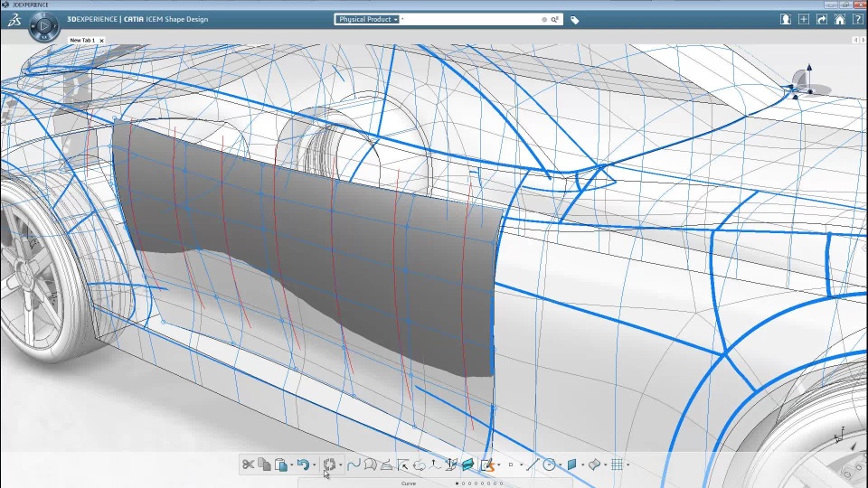Select the blend curve tool icon

pos(371,465)
